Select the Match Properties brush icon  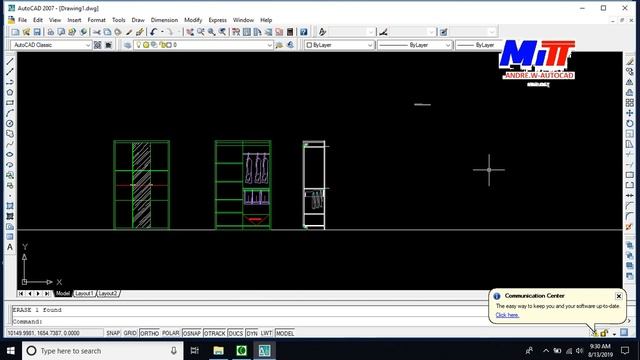(x=129, y=32)
